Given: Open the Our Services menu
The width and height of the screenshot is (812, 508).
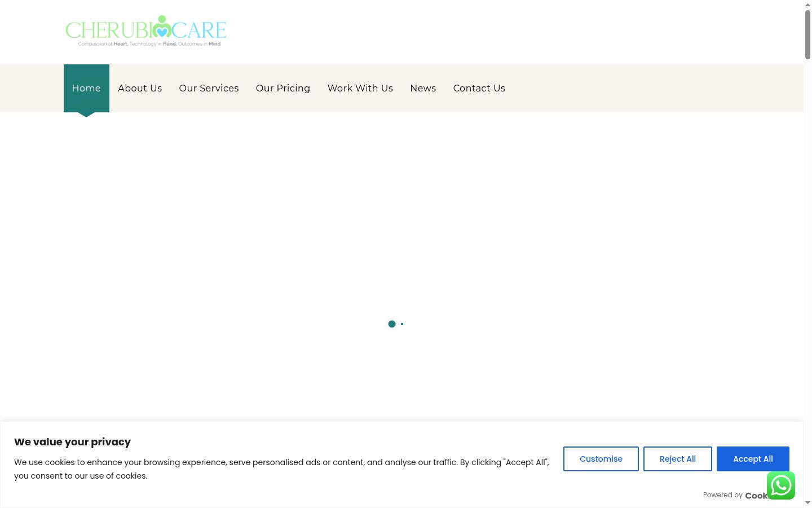Looking at the screenshot, I should (209, 89).
